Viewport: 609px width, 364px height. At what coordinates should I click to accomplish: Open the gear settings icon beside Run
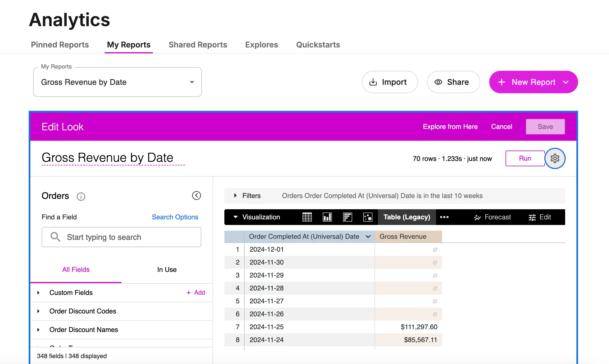[555, 158]
